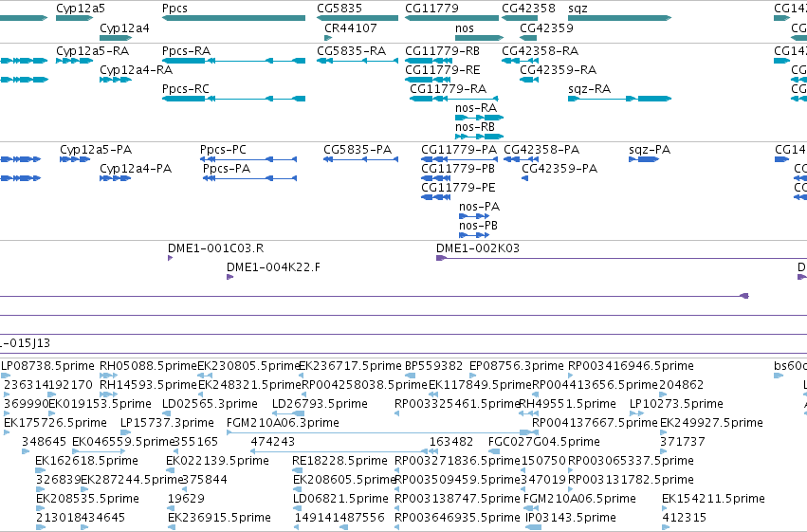This screenshot has width=807, height=532.
Task: Select the Ppcs-RA transcript label
Action: (186, 51)
